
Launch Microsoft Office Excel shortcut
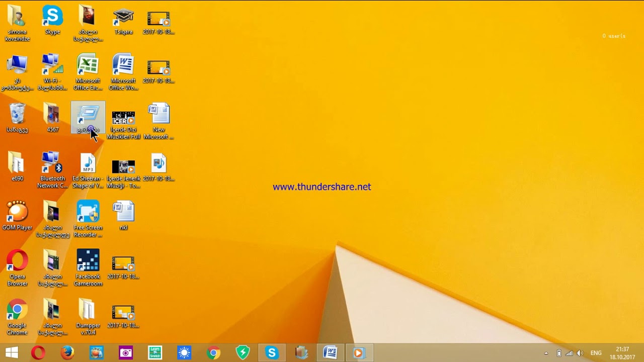click(88, 72)
